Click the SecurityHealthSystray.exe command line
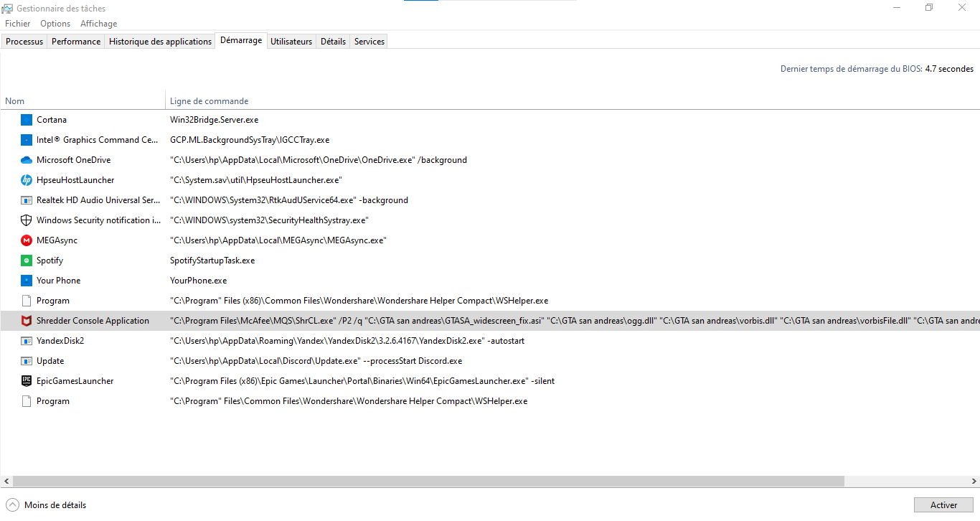 pyautogui.click(x=269, y=220)
